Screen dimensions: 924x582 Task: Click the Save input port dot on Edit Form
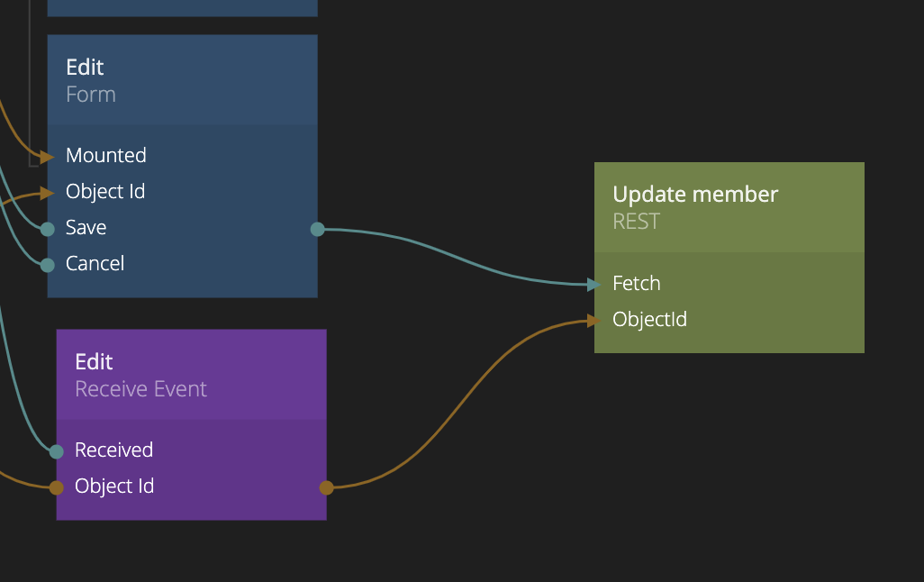(48, 229)
